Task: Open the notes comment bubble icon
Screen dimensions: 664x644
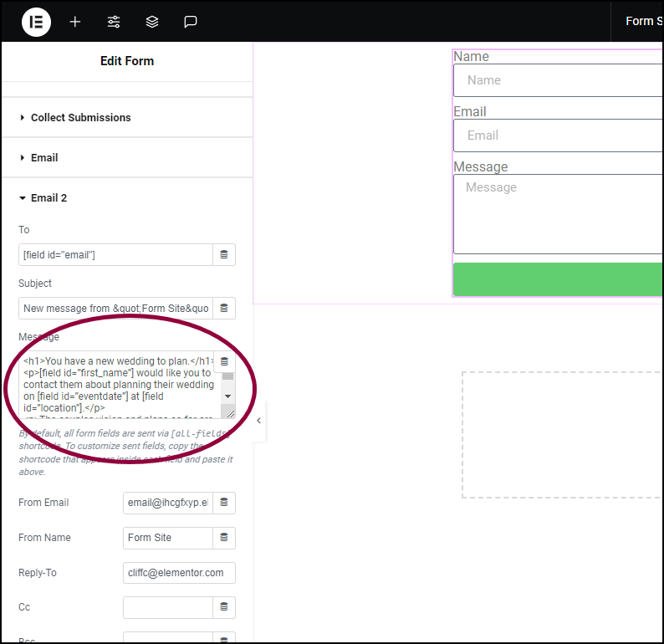Action: (190, 22)
